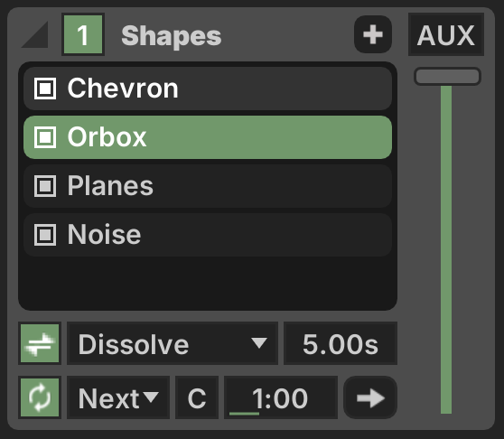Open the Next cycle mode dropdown
The height and width of the screenshot is (439, 504).
(118, 397)
